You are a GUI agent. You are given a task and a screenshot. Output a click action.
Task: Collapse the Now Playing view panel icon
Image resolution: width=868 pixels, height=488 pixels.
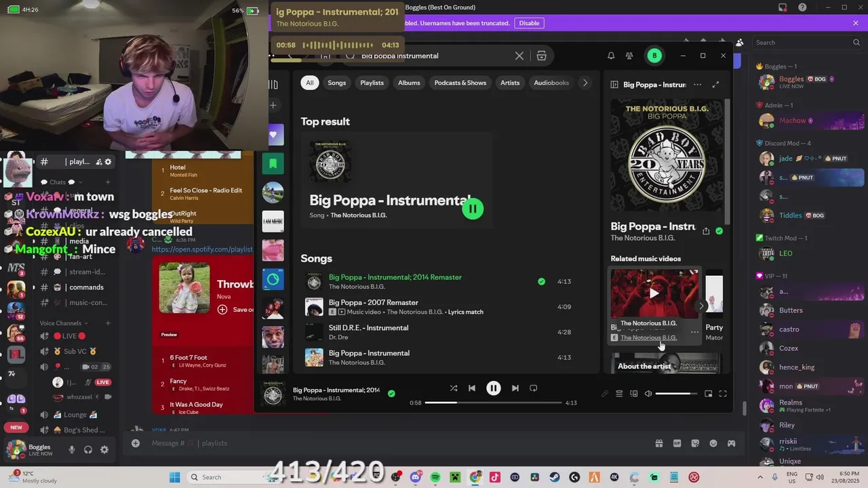click(x=614, y=85)
